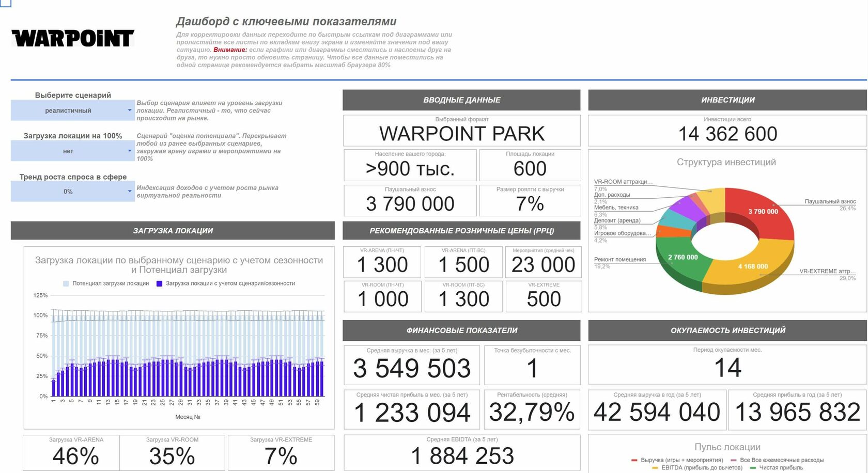Click the ВВОДНЫЕ ДАННЫЕ section header
This screenshot has width=868, height=473.
pos(461,100)
